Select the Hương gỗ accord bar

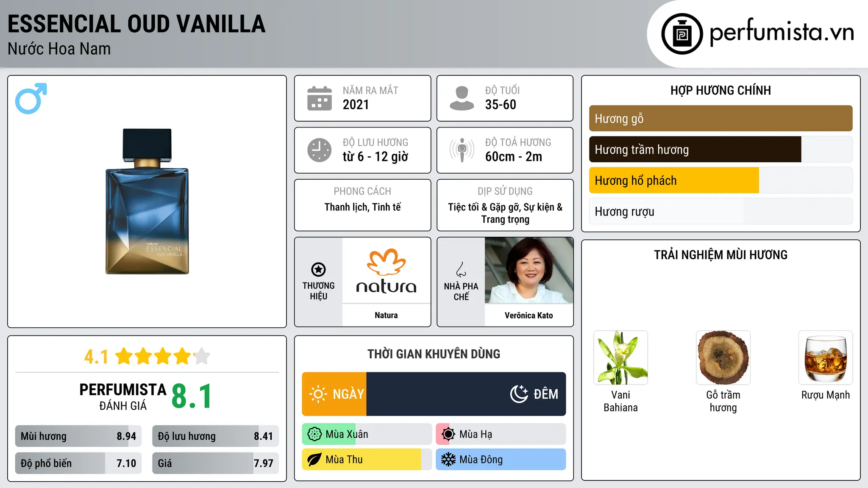[721, 119]
